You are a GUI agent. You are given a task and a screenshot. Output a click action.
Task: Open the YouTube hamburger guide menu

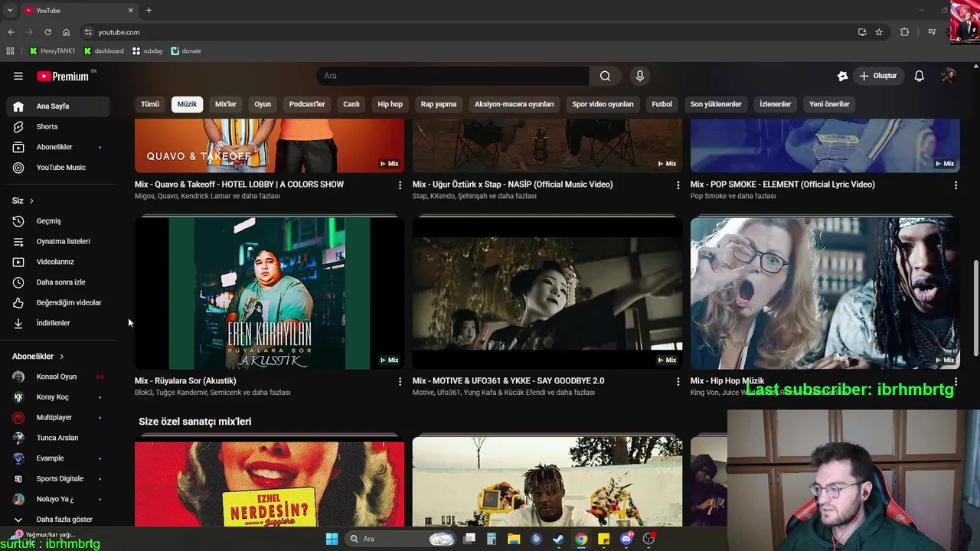pos(18,76)
